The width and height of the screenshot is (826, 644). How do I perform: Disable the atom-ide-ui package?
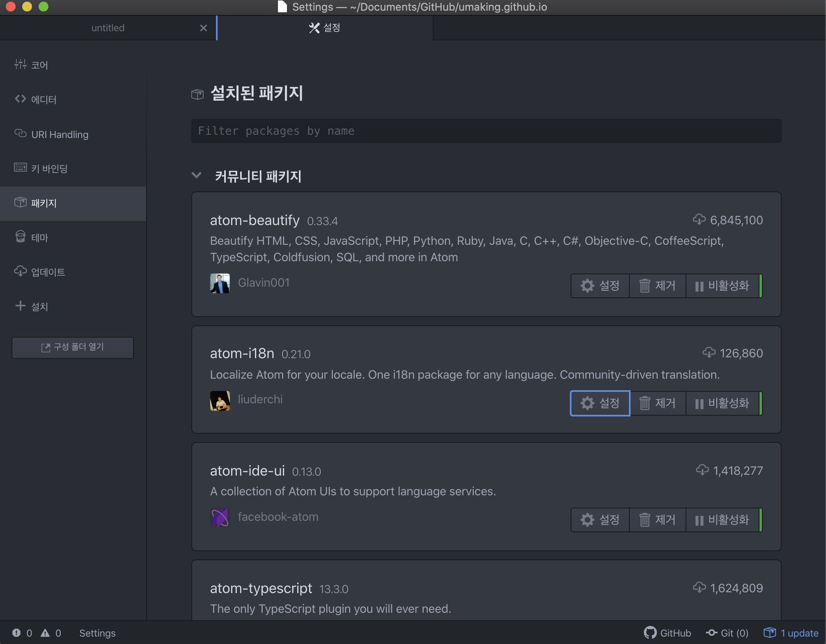coord(723,520)
